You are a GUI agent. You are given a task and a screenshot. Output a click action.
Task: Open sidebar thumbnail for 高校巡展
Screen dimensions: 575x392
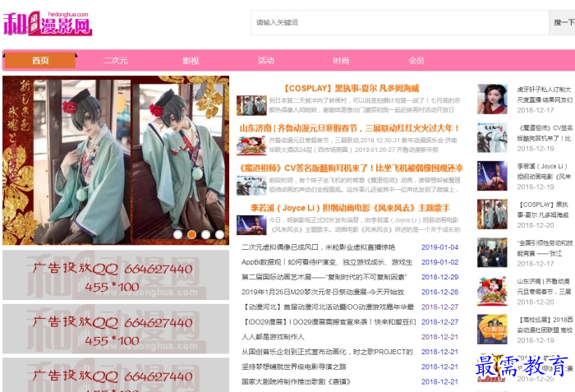pyautogui.click(x=492, y=330)
